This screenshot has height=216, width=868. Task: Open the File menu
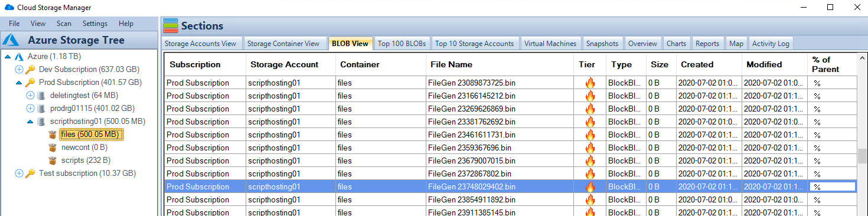tap(14, 24)
